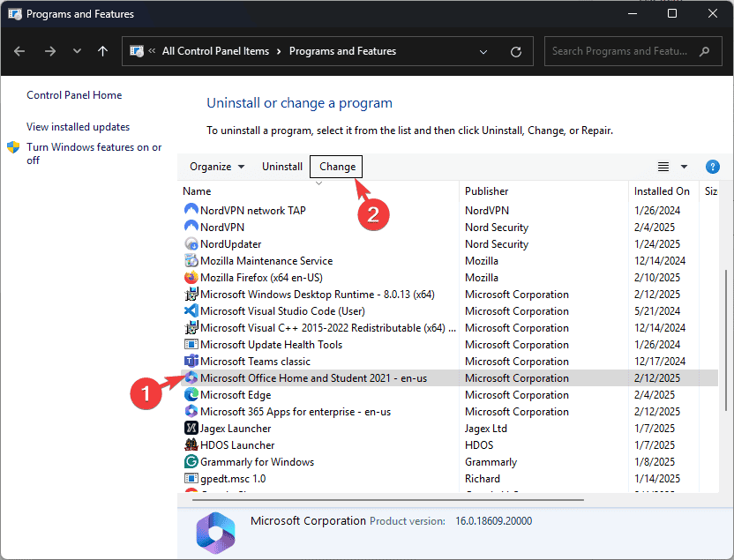Open View installed updates link

click(78, 127)
